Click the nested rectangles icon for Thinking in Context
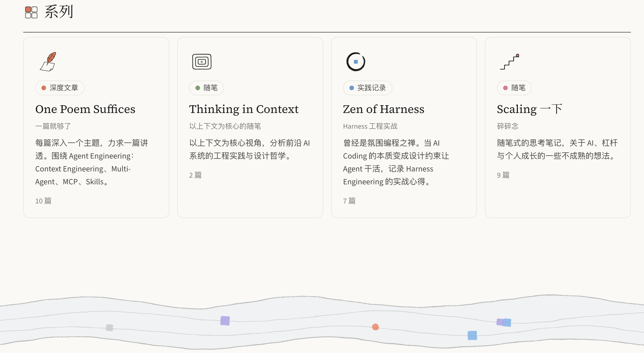644x353 pixels. 202,61
